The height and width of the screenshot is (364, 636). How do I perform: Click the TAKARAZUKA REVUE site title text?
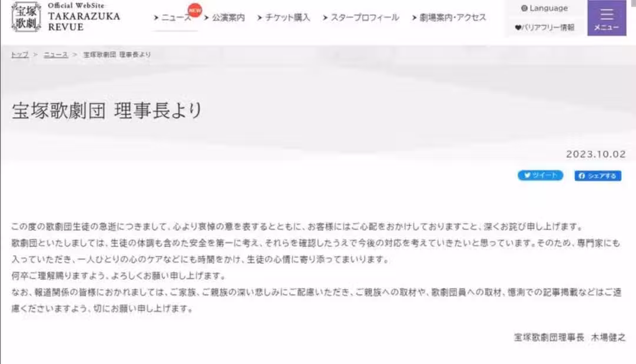[84, 22]
